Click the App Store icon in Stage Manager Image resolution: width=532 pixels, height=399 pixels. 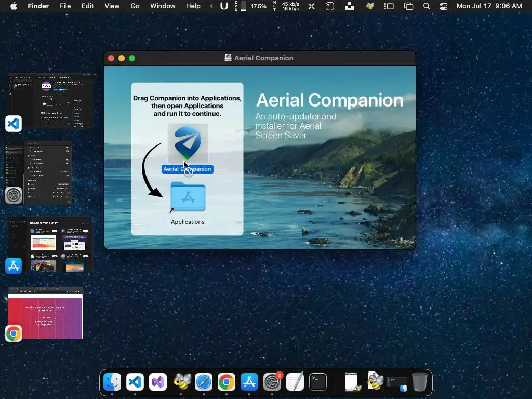pyautogui.click(x=14, y=266)
